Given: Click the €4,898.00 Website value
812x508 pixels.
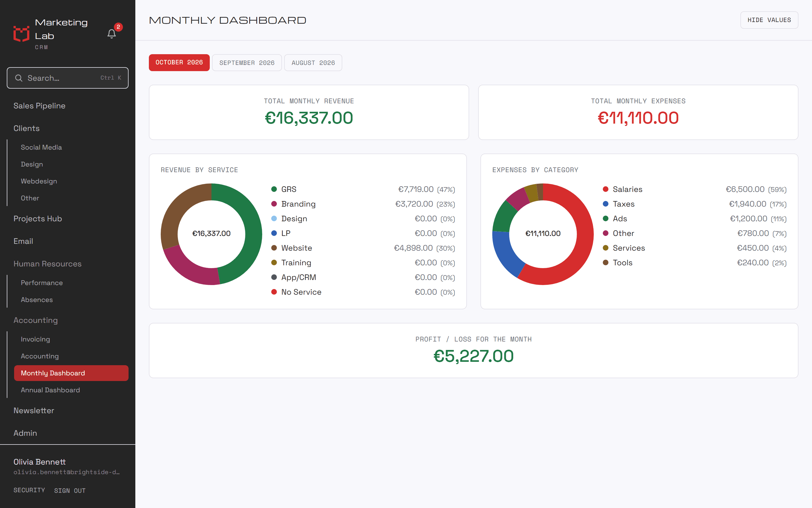Looking at the screenshot, I should tap(413, 248).
